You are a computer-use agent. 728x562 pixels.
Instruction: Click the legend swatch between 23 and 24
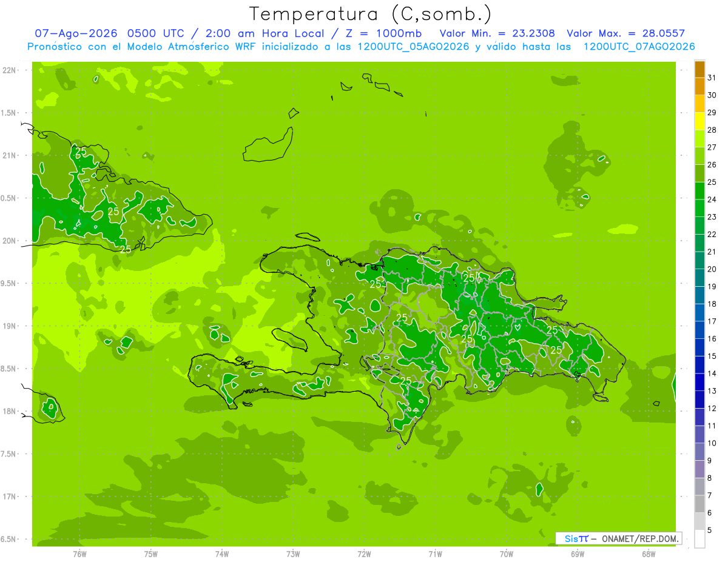tap(699, 208)
